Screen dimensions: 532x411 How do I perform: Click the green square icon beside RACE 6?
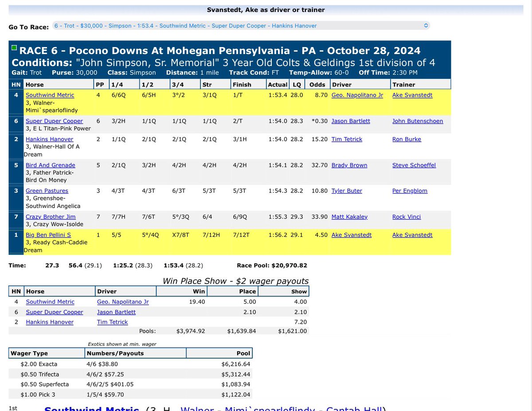14,47
